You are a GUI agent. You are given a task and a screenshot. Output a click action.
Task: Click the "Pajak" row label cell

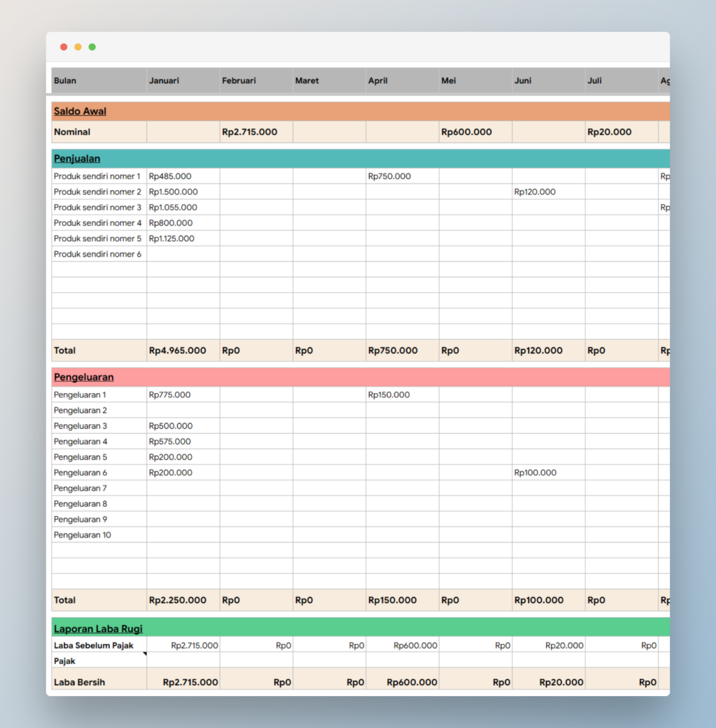coord(63,661)
